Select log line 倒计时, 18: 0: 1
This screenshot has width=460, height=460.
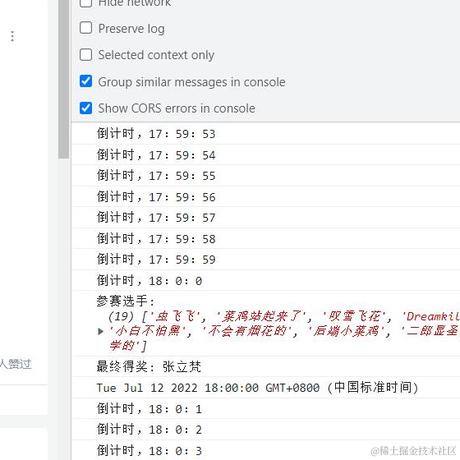click(149, 409)
